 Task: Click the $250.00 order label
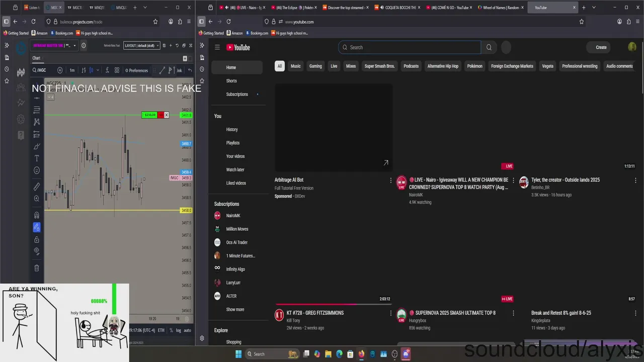point(149,115)
